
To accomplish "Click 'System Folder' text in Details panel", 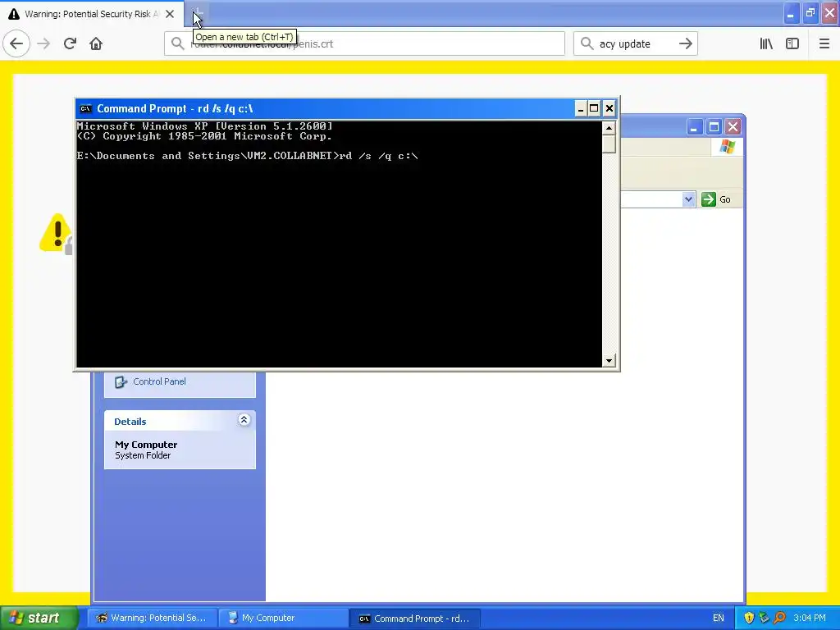I will [143, 455].
